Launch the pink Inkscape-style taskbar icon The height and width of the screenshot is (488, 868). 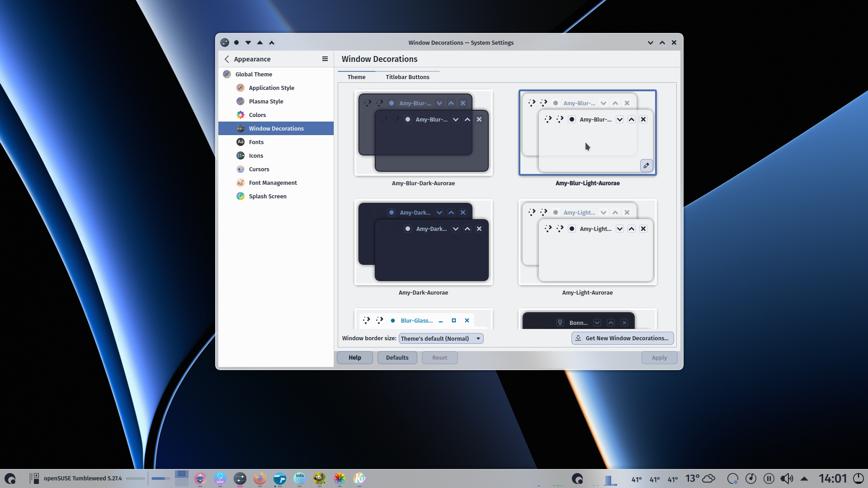tap(200, 479)
